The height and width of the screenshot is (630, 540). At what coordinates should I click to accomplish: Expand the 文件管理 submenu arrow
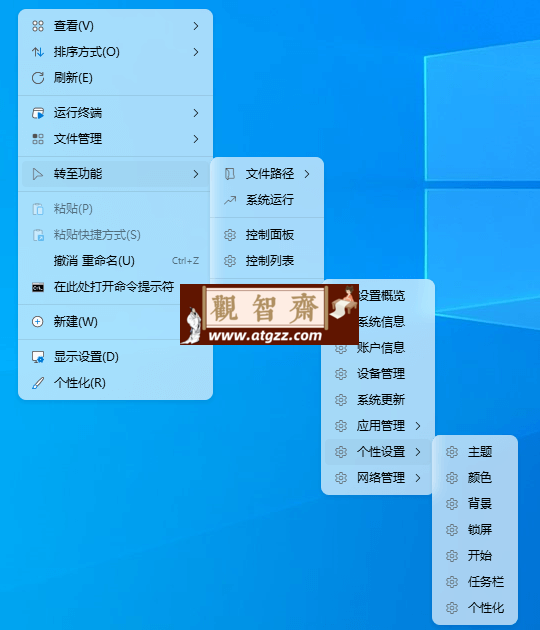[x=196, y=139]
